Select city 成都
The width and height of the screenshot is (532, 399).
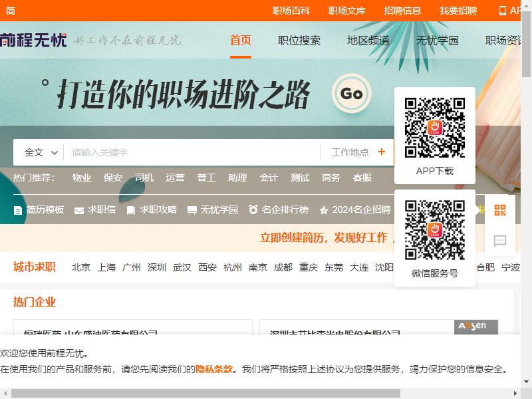[x=283, y=267]
